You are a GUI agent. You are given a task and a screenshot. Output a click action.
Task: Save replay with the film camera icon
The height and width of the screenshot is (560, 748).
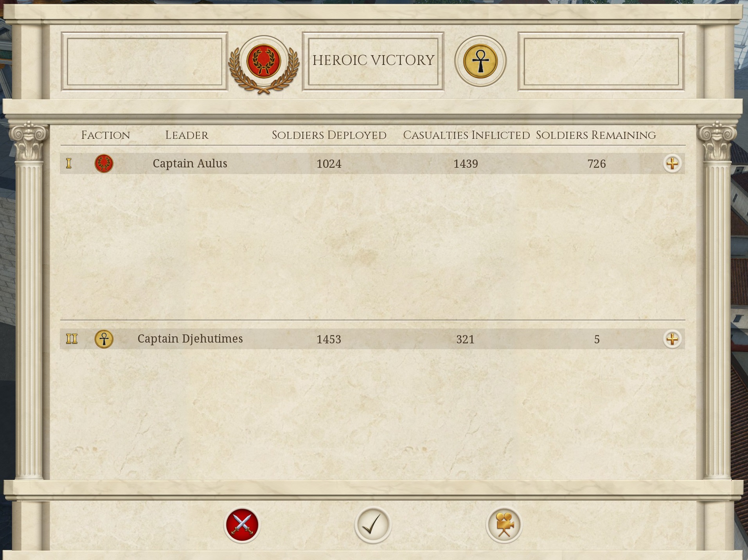click(504, 525)
